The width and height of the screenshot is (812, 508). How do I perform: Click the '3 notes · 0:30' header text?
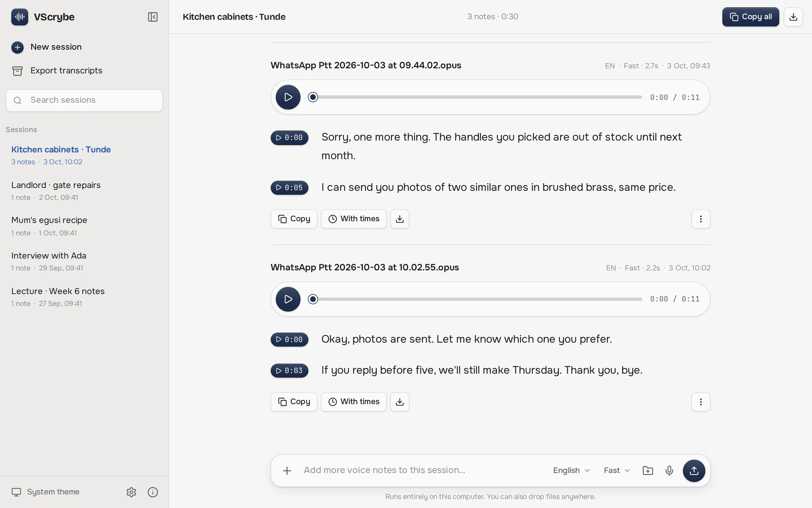[x=492, y=17]
